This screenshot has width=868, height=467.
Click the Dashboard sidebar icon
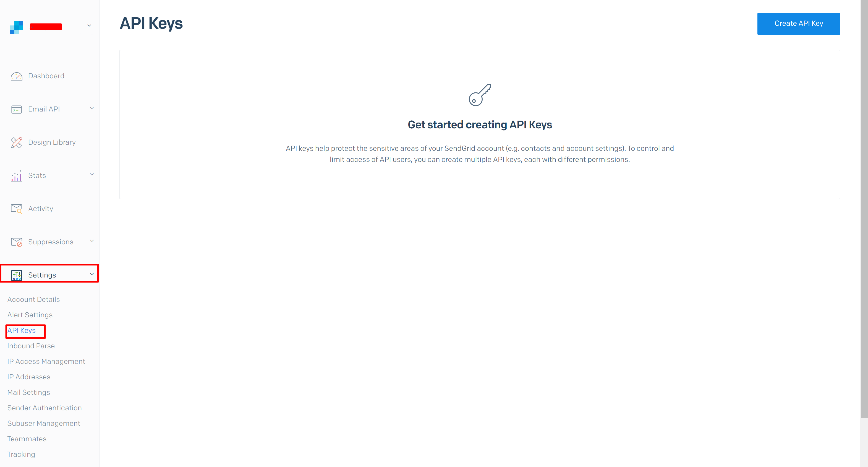pyautogui.click(x=17, y=76)
